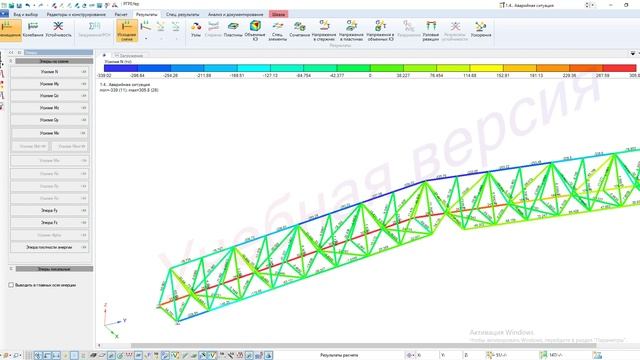Open the Устойчивость results icon
Image resolution: width=640 pixels, height=360 pixels.
coord(58,30)
